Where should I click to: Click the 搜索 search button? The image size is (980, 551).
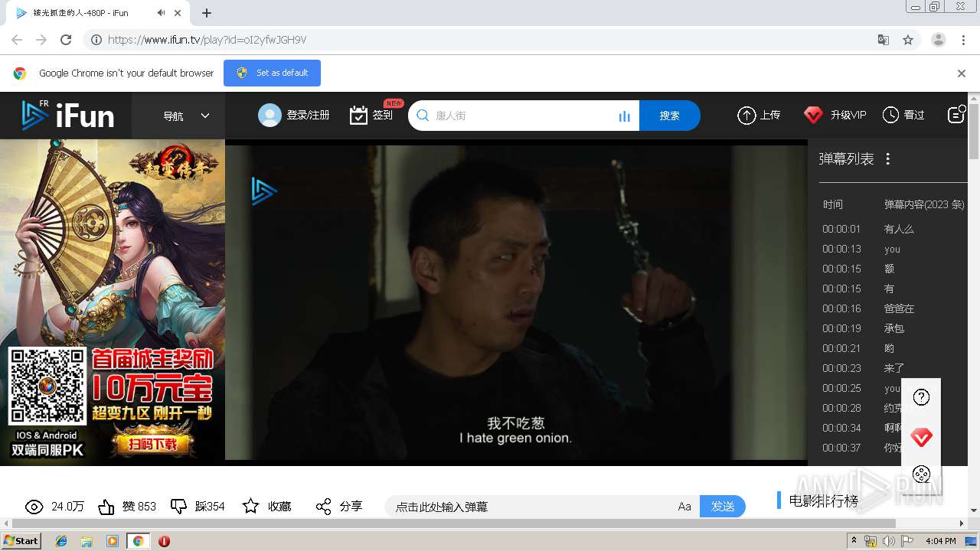(x=670, y=116)
